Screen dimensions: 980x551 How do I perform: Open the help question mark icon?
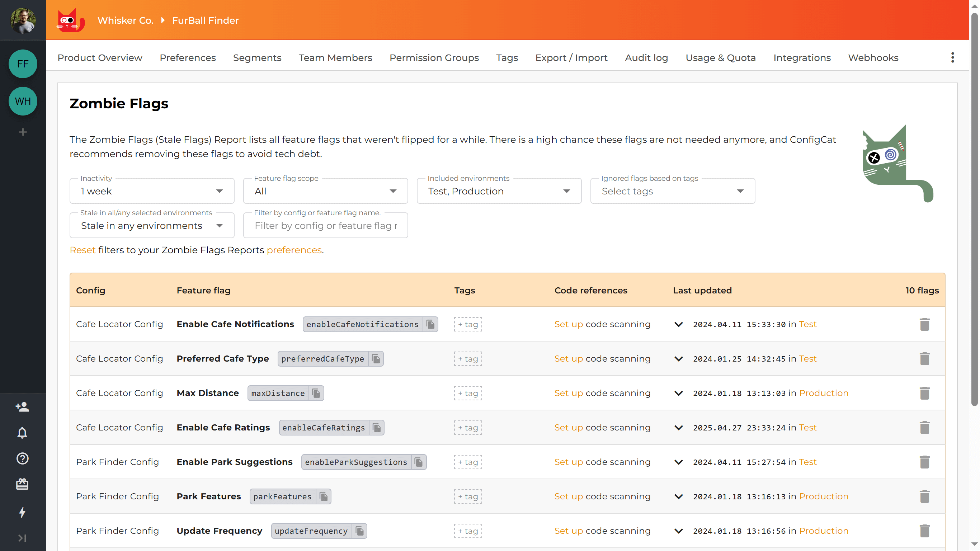tap(23, 458)
